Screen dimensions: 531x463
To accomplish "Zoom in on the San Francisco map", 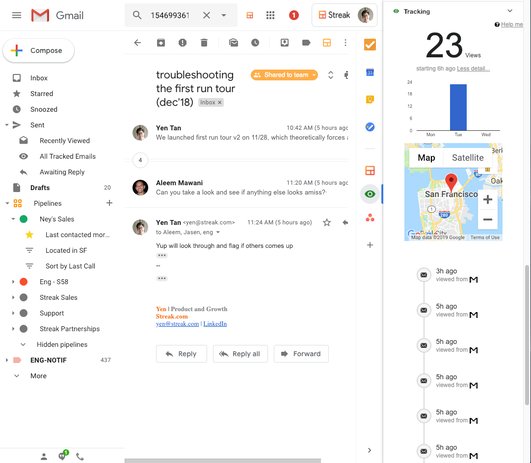I will [x=487, y=199].
